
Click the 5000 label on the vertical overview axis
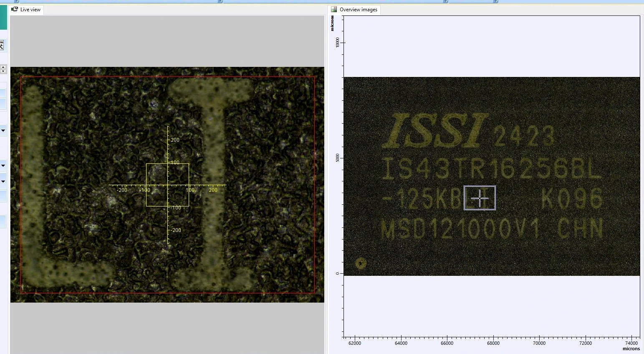(337, 158)
